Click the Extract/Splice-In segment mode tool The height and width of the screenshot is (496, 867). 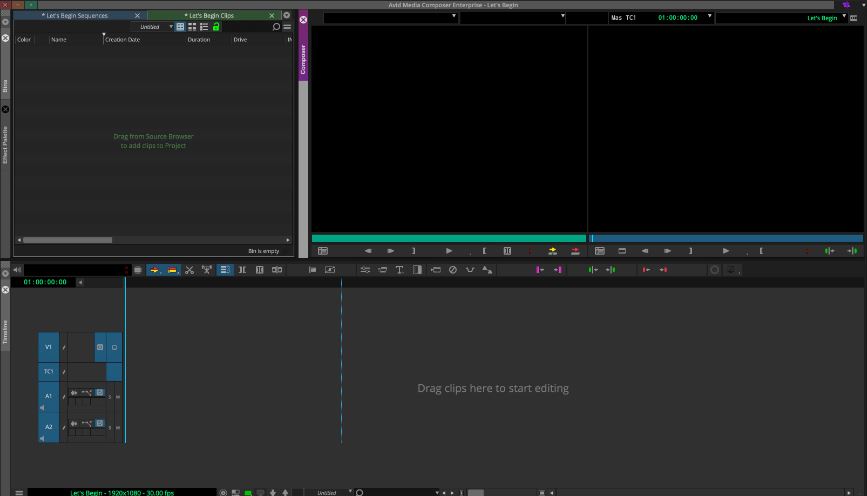pos(154,270)
